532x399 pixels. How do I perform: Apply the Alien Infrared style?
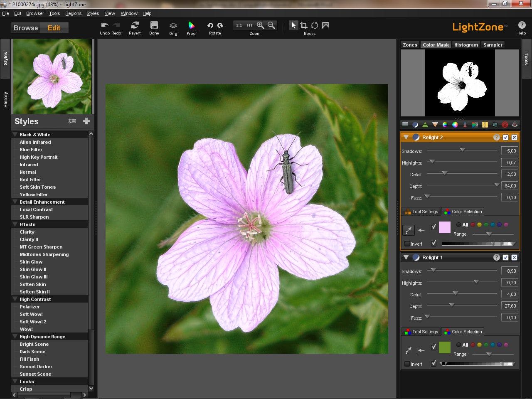tap(35, 142)
